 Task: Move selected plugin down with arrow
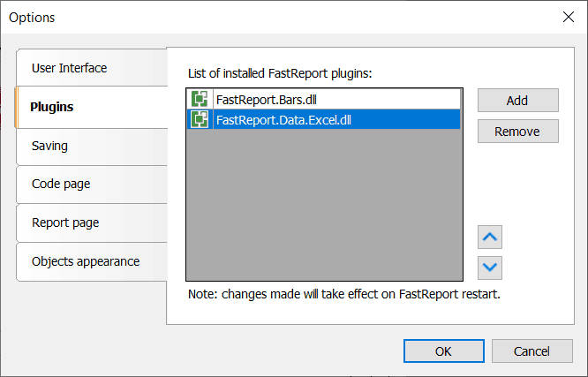[x=490, y=268]
